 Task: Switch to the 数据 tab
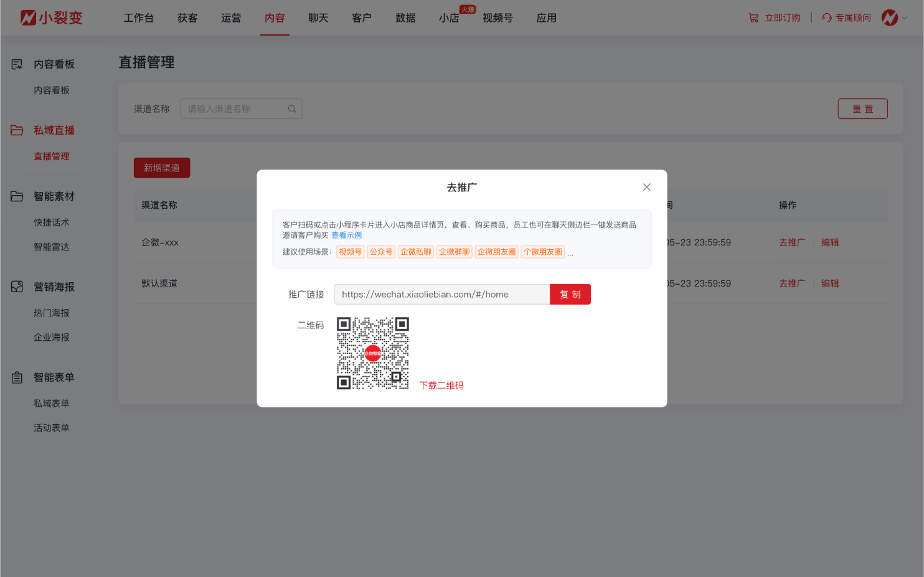(405, 18)
